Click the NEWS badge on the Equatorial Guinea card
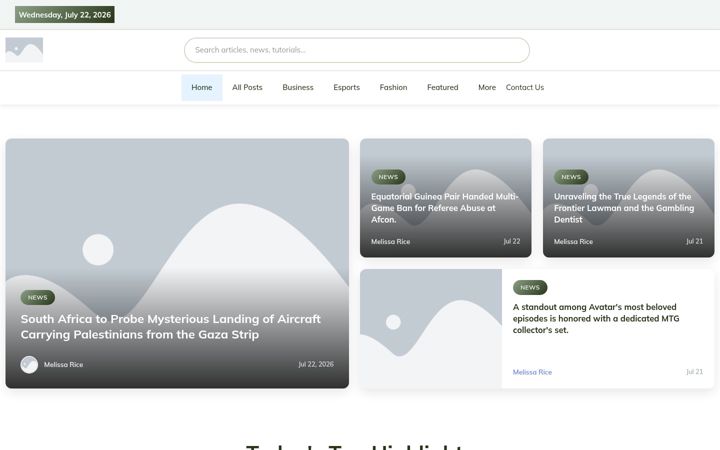720x450 pixels. click(x=388, y=177)
